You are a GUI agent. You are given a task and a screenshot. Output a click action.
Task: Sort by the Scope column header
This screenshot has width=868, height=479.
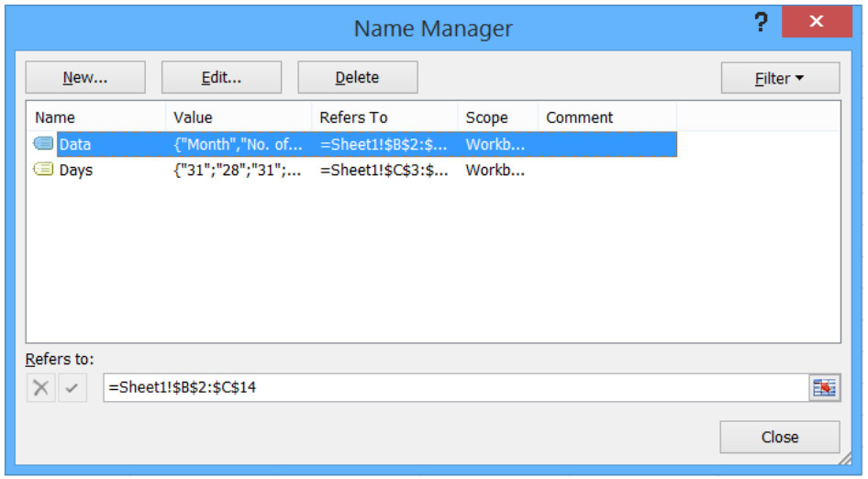pyautogui.click(x=497, y=117)
